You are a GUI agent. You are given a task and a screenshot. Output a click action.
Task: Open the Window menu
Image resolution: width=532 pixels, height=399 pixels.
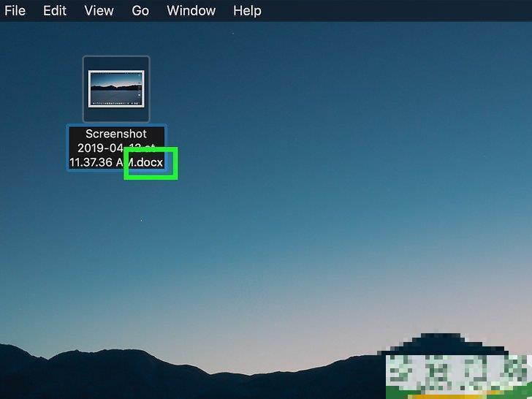pyautogui.click(x=191, y=10)
